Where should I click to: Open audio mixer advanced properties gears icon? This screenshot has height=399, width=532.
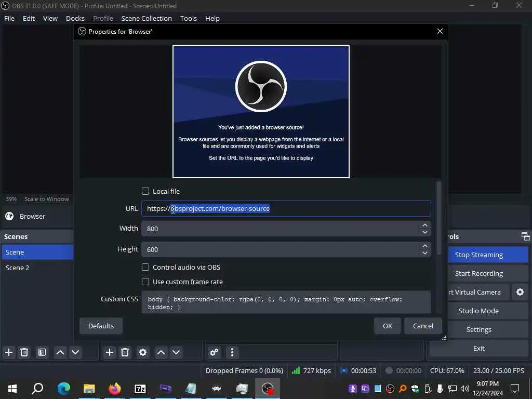click(x=214, y=352)
